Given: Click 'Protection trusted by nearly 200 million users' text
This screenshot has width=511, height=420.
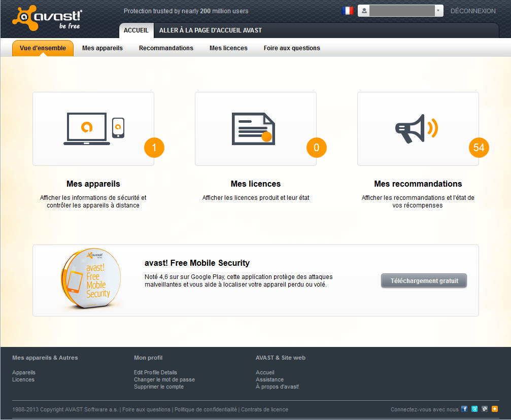Looking at the screenshot, I should (186, 11).
